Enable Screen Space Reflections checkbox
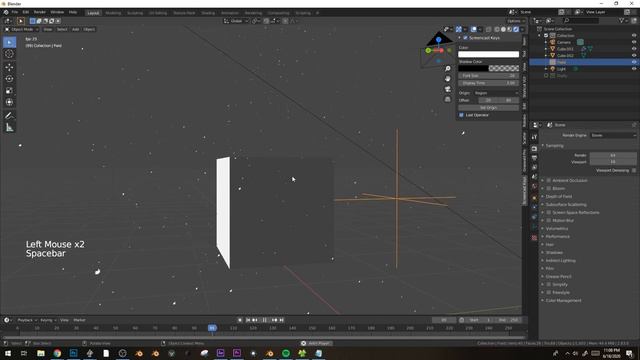Image resolution: width=640 pixels, height=360 pixels. point(549,213)
